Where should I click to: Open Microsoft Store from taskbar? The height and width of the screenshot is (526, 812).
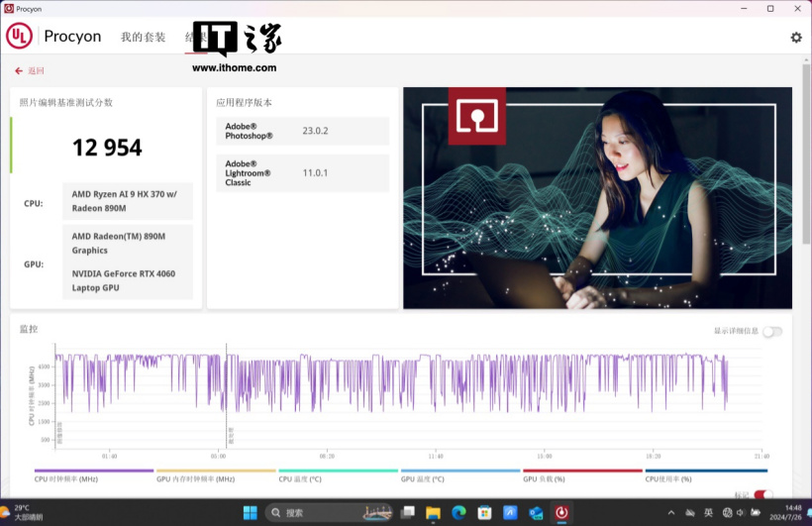(x=484, y=512)
